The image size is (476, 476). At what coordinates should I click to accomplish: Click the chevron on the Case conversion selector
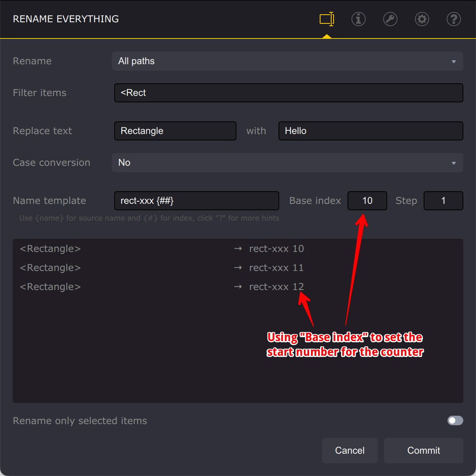(x=454, y=163)
